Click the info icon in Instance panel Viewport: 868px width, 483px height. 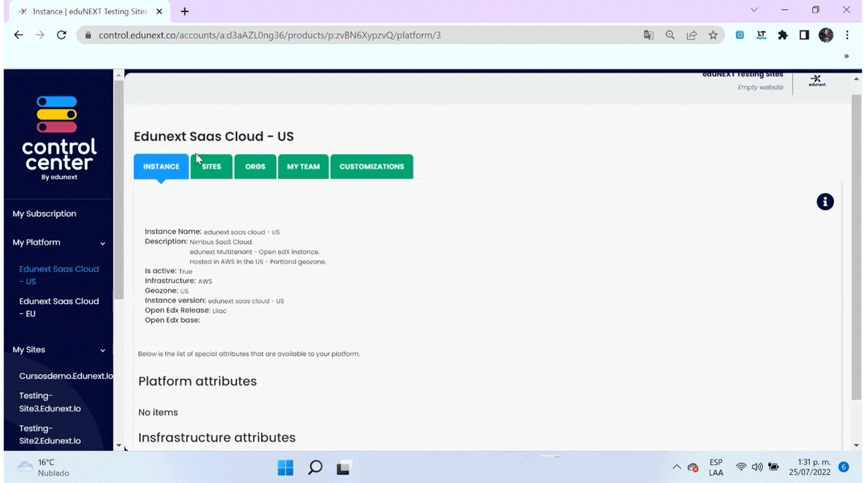click(x=825, y=202)
